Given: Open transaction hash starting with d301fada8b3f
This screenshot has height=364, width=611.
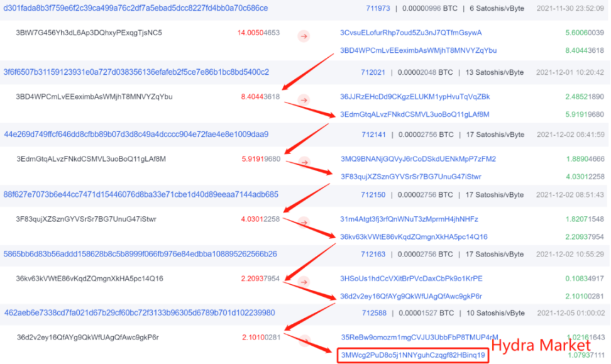Looking at the screenshot, I should tap(136, 9).
